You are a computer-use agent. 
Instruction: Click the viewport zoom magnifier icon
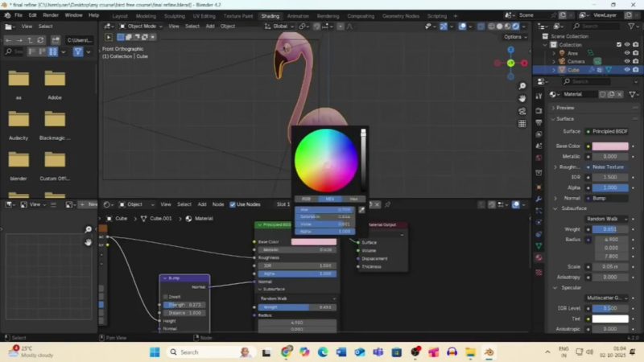[x=522, y=86]
